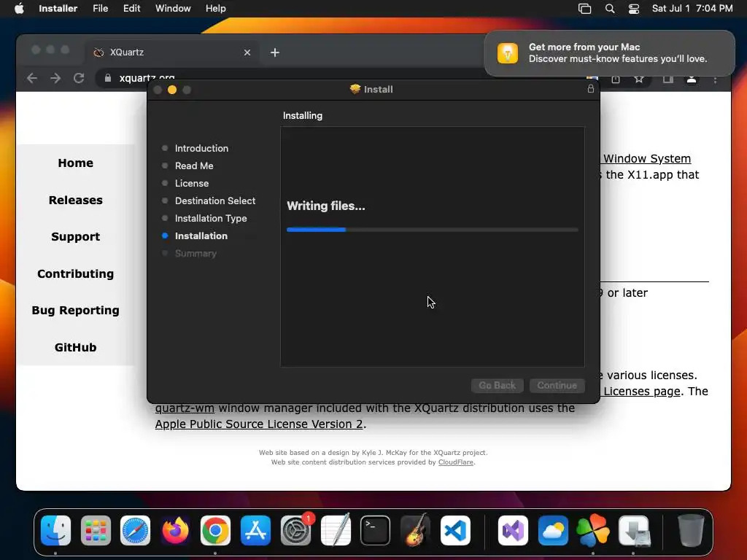This screenshot has width=747, height=560.
Task: Open the App Store dock icon
Action: click(255, 531)
